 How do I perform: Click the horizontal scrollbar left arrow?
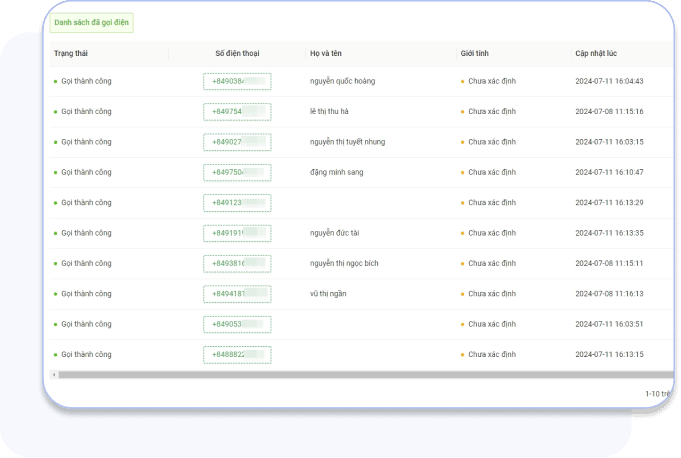[54, 375]
